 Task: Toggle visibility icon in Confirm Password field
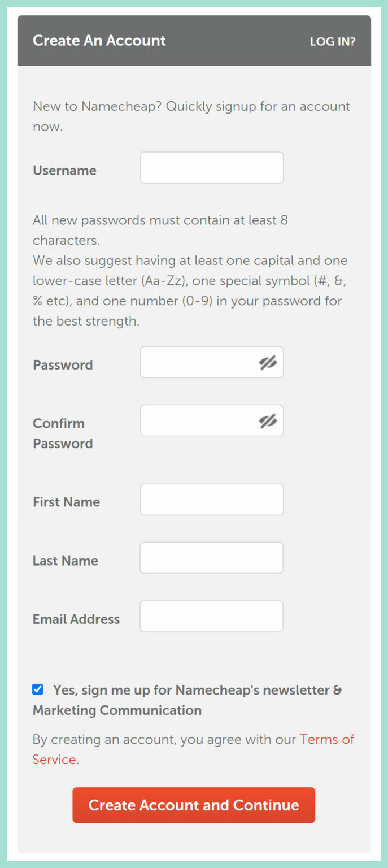pyautogui.click(x=268, y=421)
